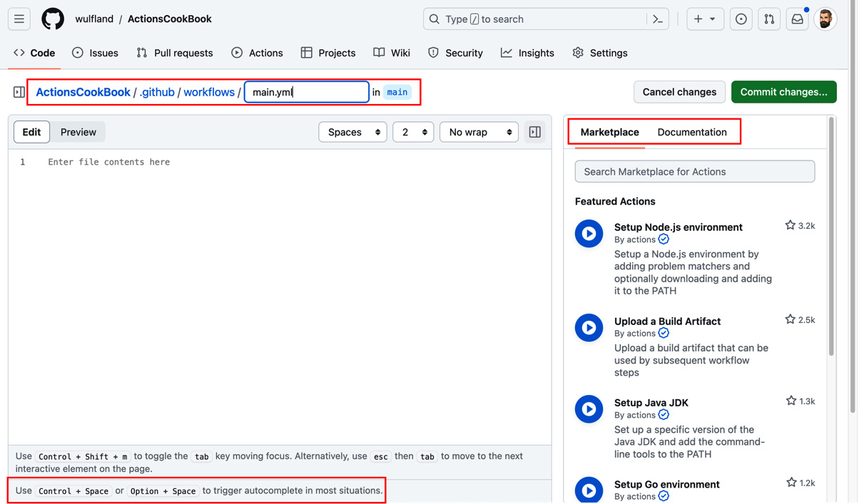Switch to Preview view
Viewport: 859px width, 504px height.
[x=78, y=132]
